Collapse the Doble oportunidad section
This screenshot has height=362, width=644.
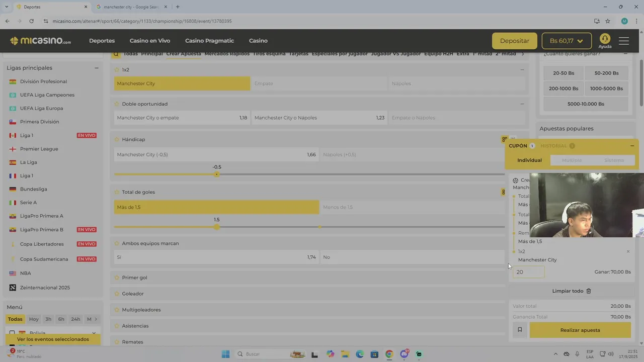coord(522,104)
